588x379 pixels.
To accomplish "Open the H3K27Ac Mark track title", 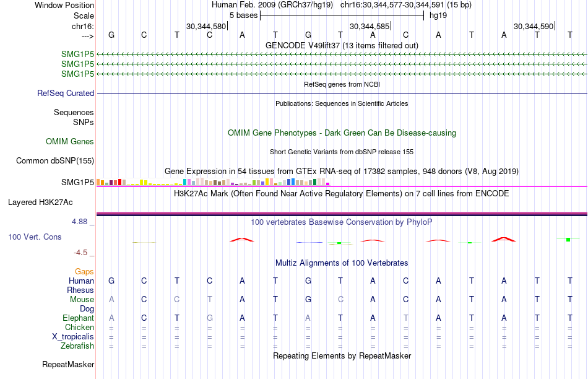I will coord(342,194).
